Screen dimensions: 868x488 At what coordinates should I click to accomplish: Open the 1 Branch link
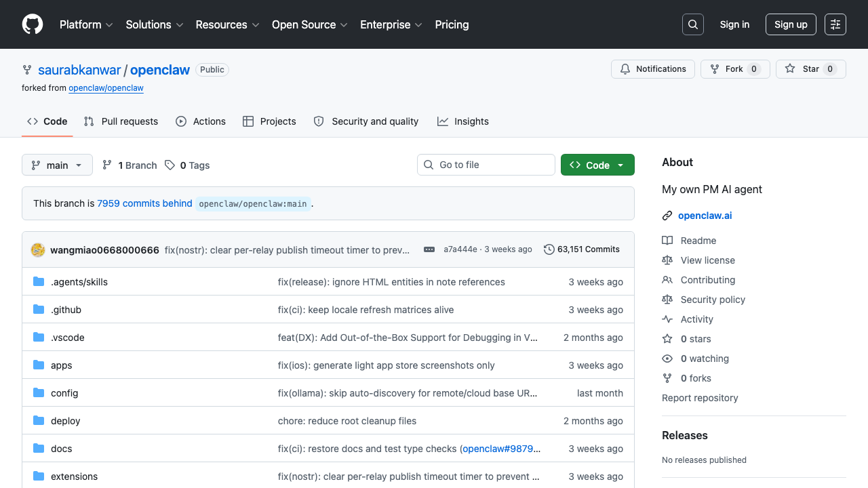pyautogui.click(x=129, y=165)
